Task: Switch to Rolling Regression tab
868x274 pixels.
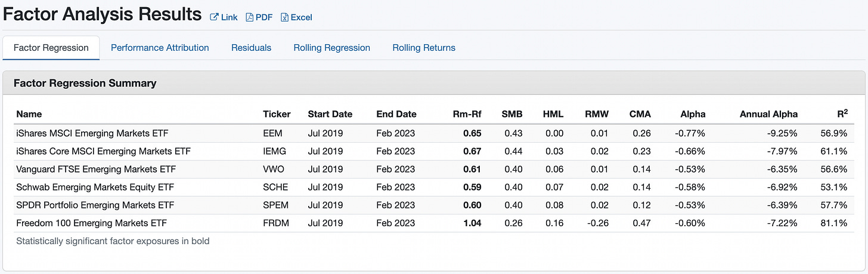Action: pos(332,48)
